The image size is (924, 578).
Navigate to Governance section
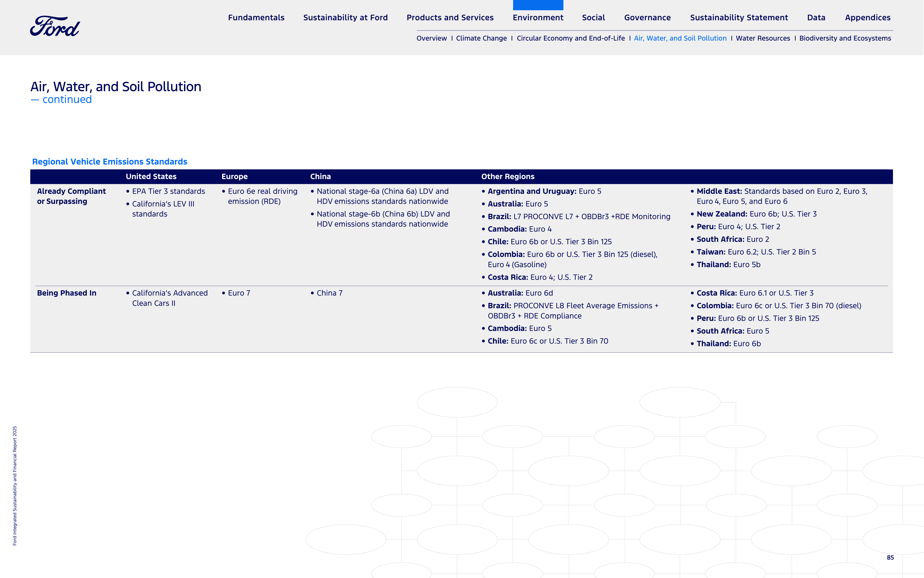coord(648,18)
